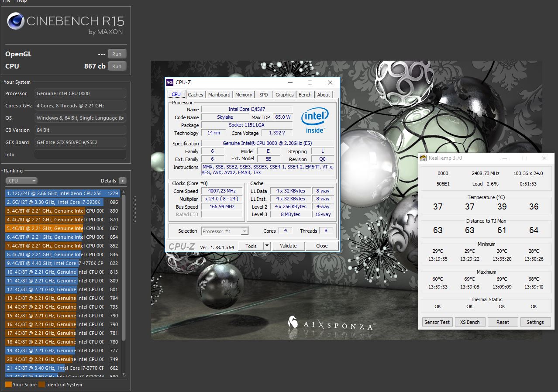Image resolution: width=558 pixels, height=392 pixels.
Task: Run XS Bench in RealTemp
Action: 470,322
